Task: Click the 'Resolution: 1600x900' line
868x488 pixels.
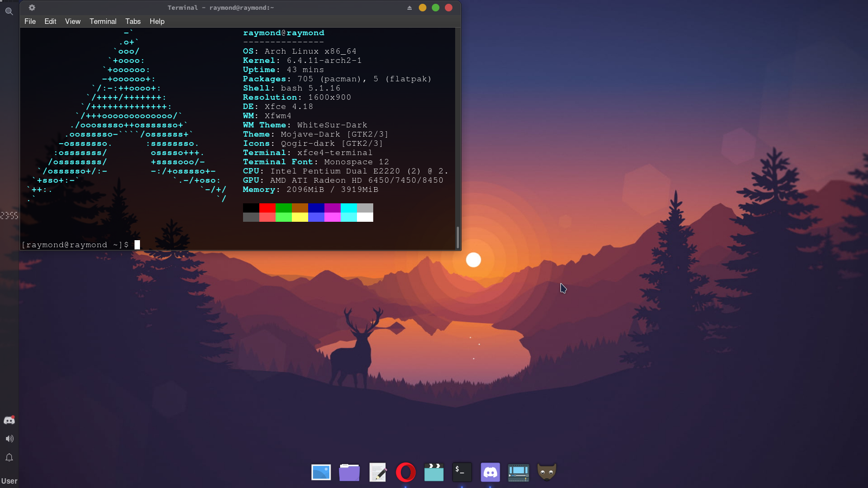Action: pyautogui.click(x=297, y=98)
